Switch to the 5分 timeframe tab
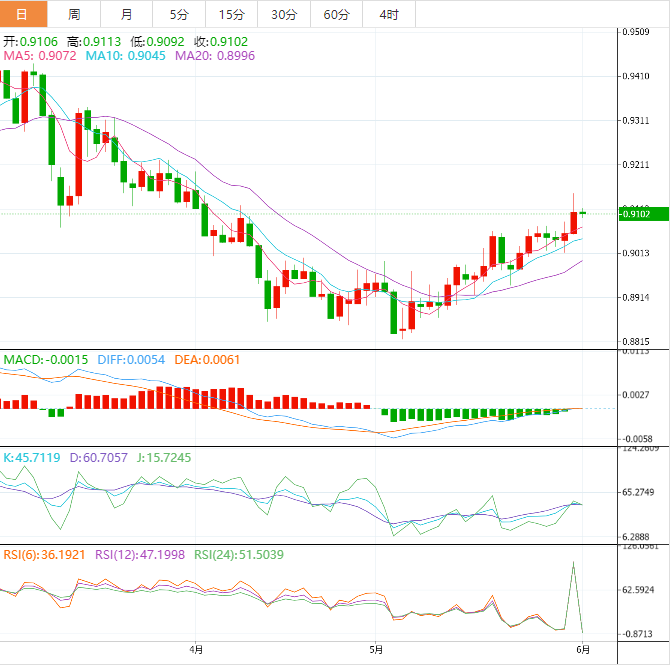Image resolution: width=670 pixels, height=669 pixels. click(x=178, y=14)
